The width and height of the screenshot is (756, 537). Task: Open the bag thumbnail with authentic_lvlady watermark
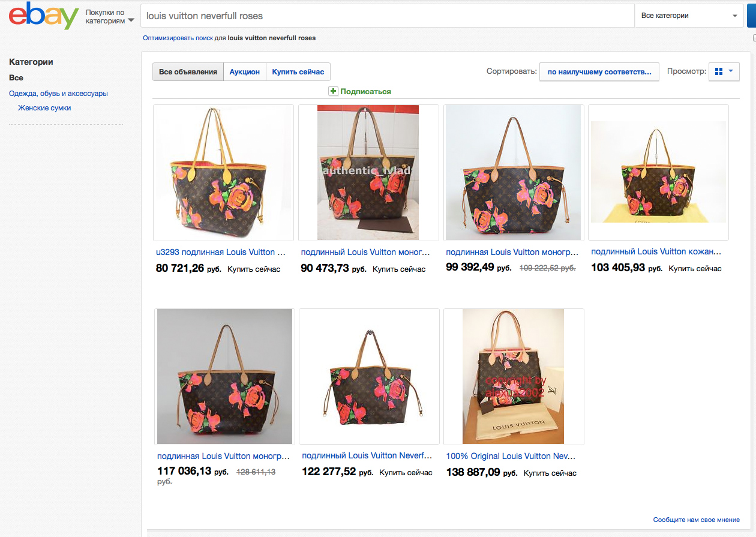click(368, 173)
